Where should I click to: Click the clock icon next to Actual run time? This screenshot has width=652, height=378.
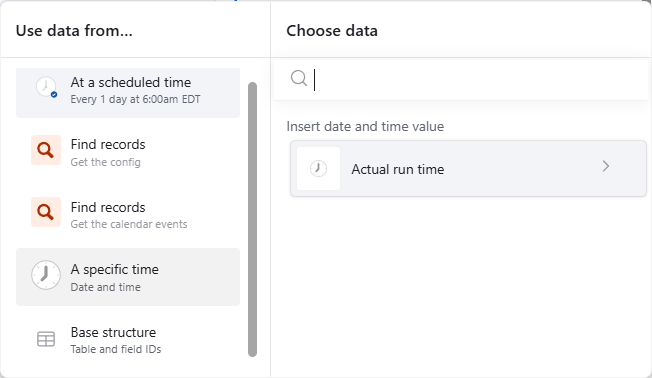click(x=319, y=168)
